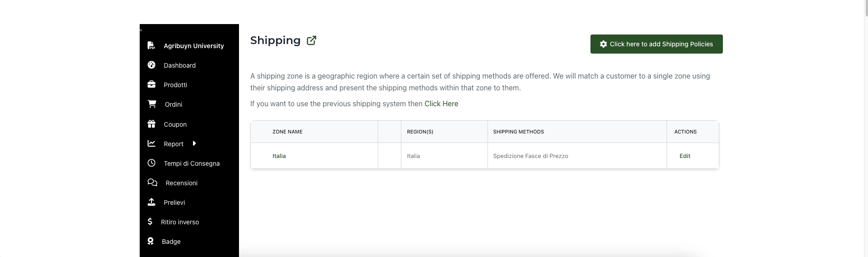Open the external link icon beside Shipping

(312, 40)
